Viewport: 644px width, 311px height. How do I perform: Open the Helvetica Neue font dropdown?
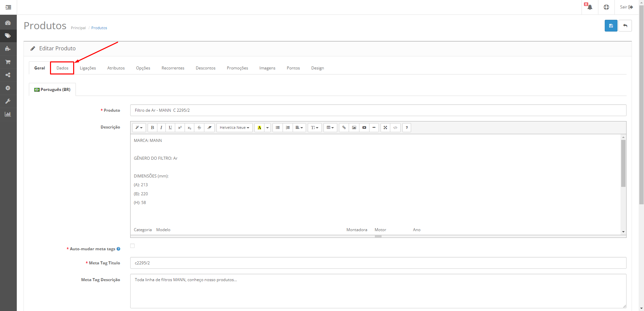tap(234, 127)
